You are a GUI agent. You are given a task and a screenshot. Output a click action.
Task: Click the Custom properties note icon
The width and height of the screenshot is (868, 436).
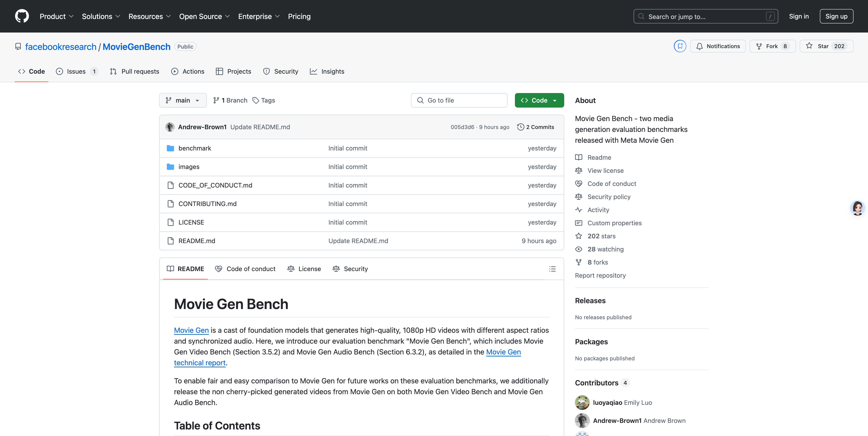579,223
